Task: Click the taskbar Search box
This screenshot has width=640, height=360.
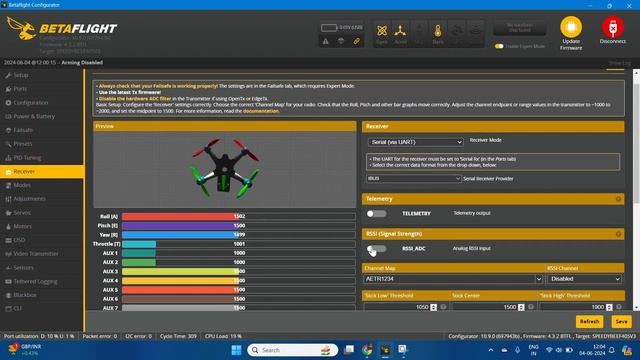Action: [x=293, y=350]
